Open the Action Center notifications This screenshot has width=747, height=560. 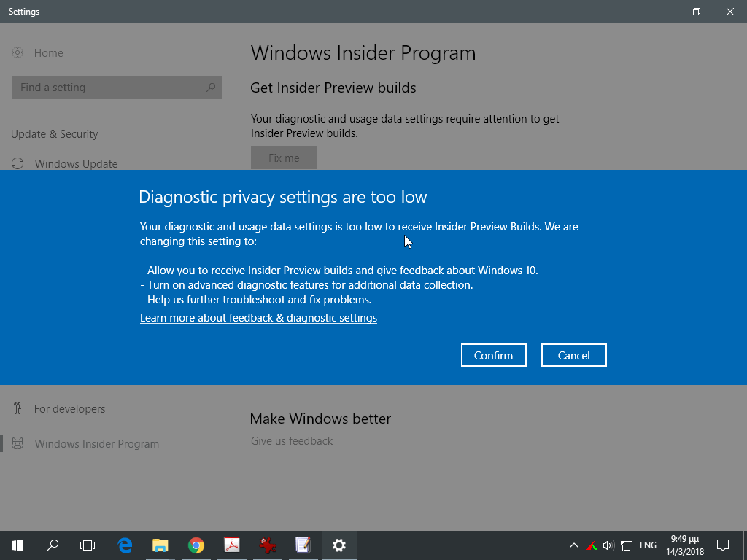click(723, 545)
